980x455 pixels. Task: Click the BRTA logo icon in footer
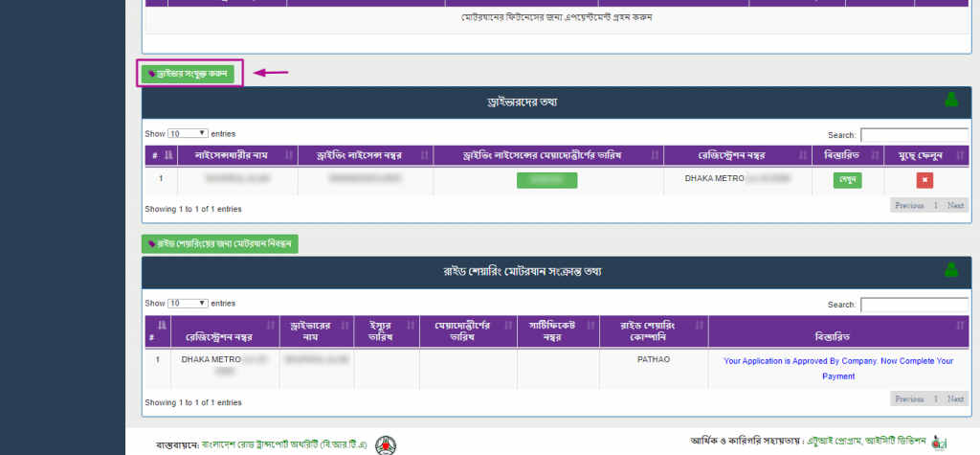[x=385, y=445]
